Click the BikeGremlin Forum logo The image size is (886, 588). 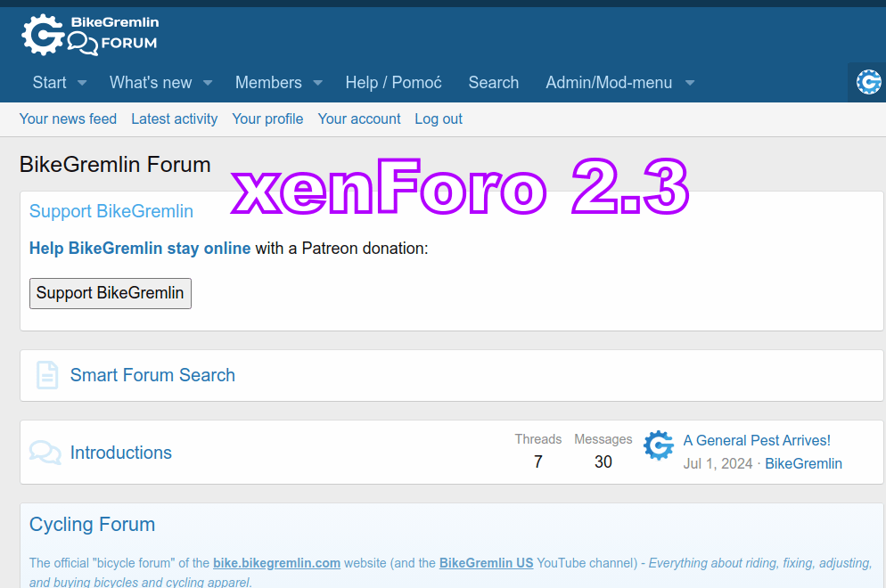pyautogui.click(x=90, y=35)
